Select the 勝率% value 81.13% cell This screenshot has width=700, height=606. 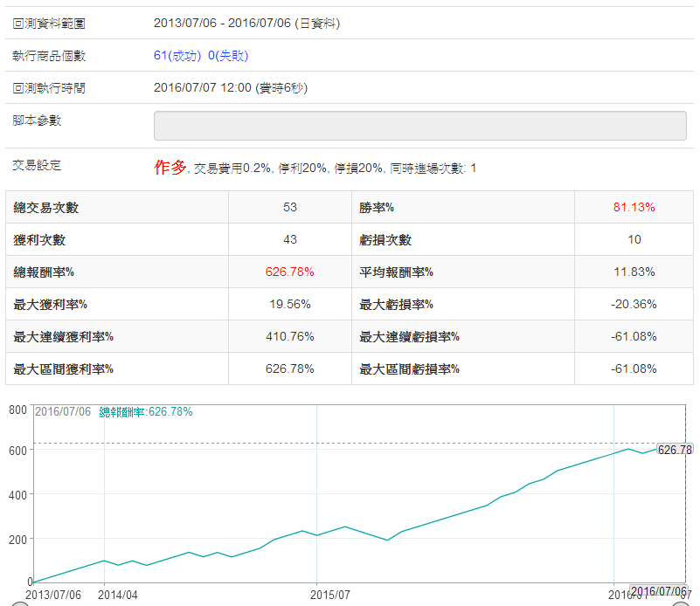634,208
